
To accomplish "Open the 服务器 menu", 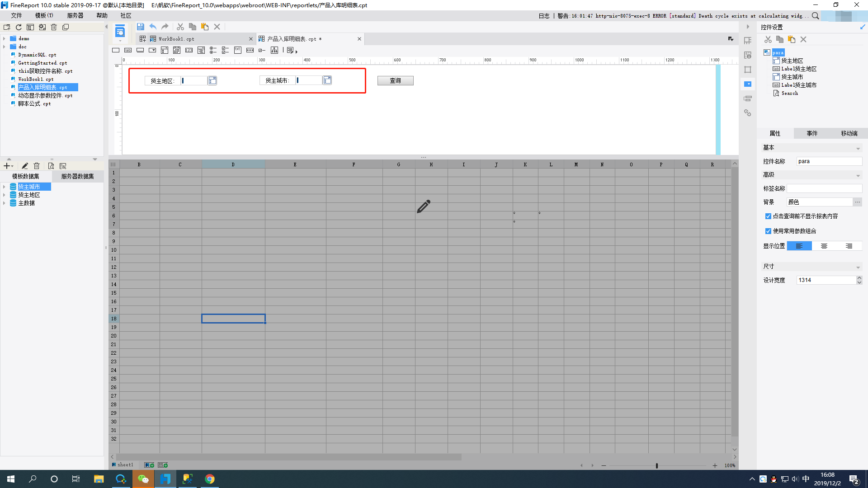I will point(75,15).
